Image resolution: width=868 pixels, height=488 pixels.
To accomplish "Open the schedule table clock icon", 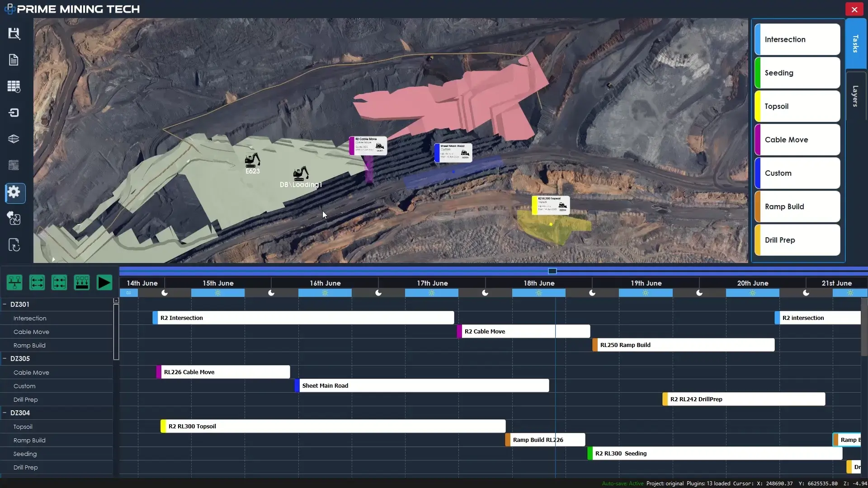I will pyautogui.click(x=14, y=86).
